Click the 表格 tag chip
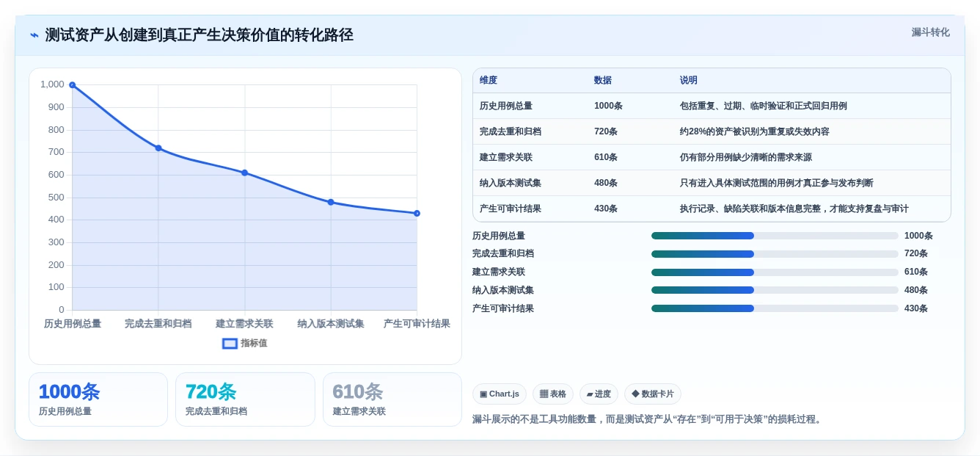The height and width of the screenshot is (456, 980). point(553,394)
